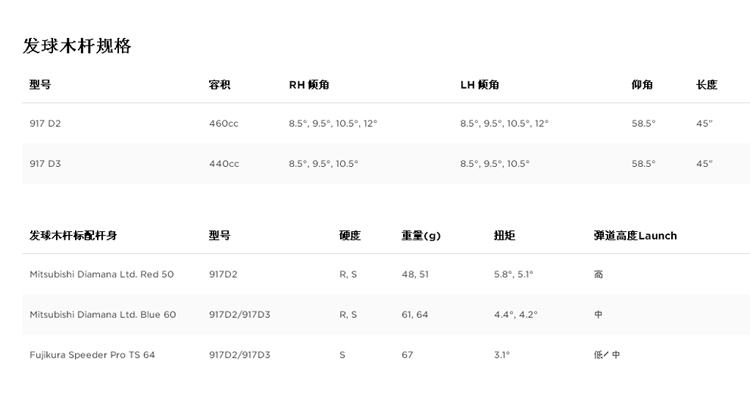Select the Fujikura Speeder Pro TS 64 shaft
Screen dimensions: 750x413
92,354
